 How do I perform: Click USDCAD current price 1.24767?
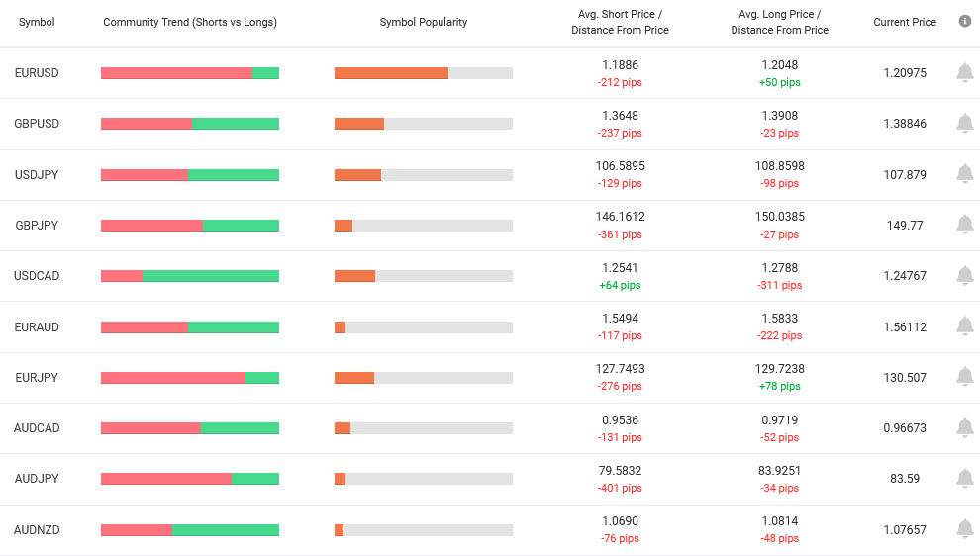tap(905, 276)
